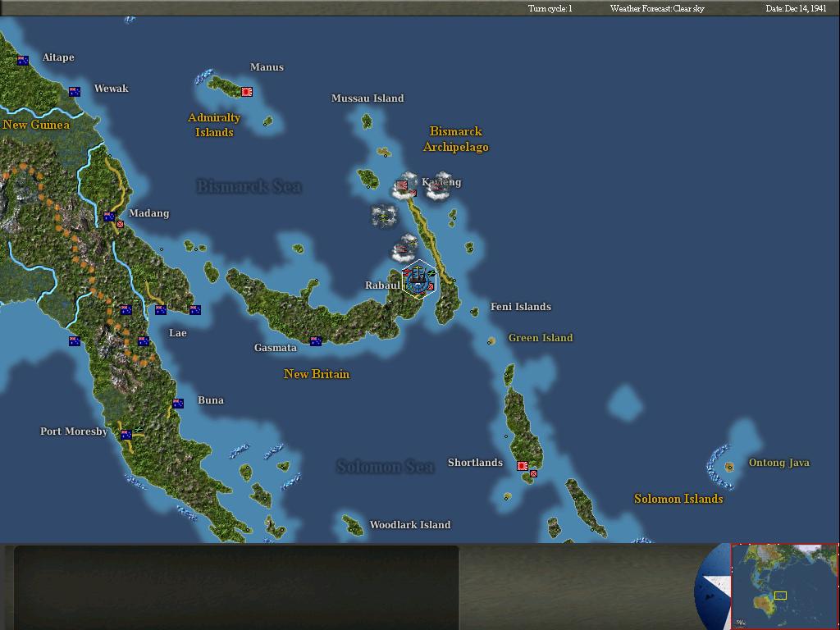
Task: Select inland Australian flag on the orange trail
Action: pos(126,309)
